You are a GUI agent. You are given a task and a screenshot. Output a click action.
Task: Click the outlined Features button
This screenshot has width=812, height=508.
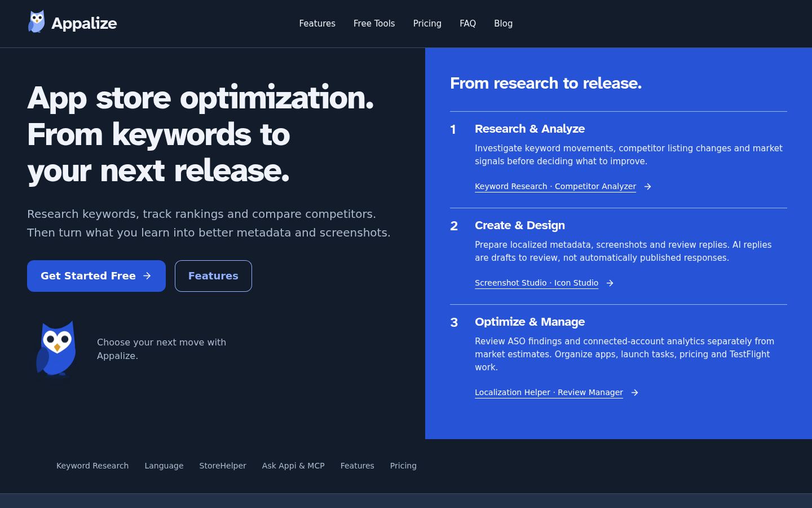[213, 276]
